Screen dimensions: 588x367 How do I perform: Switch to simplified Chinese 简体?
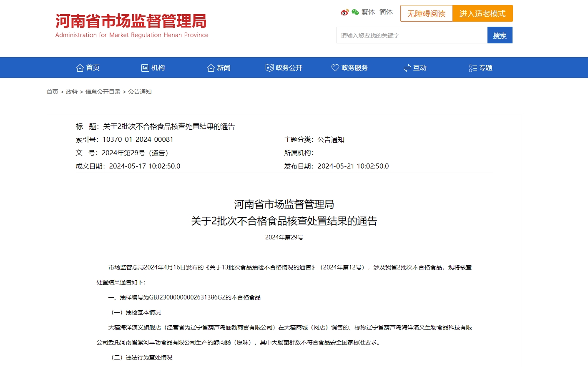coord(386,12)
